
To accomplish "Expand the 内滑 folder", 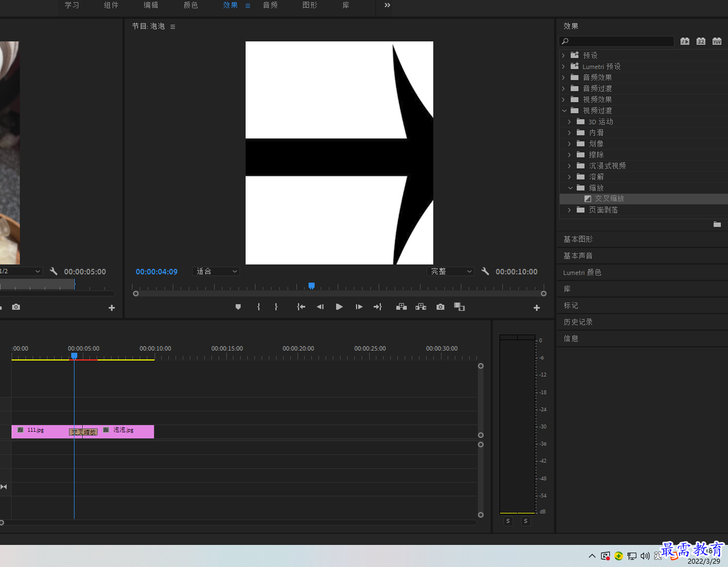I will coord(570,133).
